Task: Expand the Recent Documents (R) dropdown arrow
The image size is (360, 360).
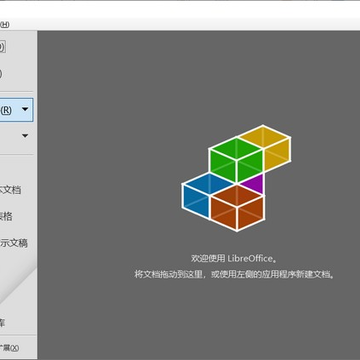Action: coord(25,109)
